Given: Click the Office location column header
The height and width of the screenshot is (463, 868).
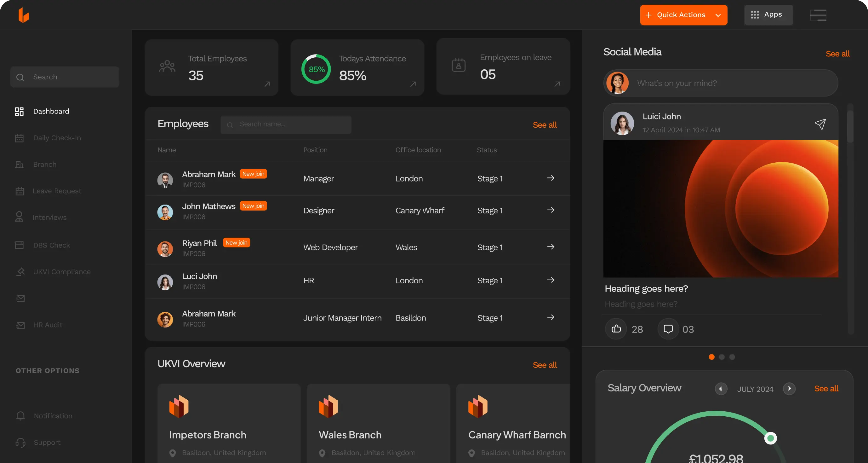Looking at the screenshot, I should [418, 150].
